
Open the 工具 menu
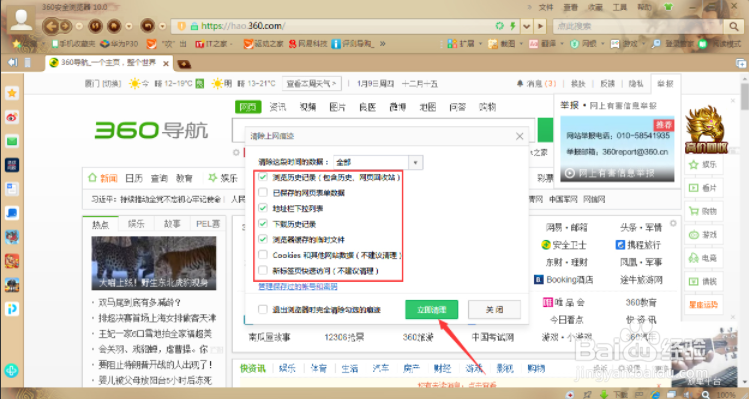pyautogui.click(x=620, y=7)
